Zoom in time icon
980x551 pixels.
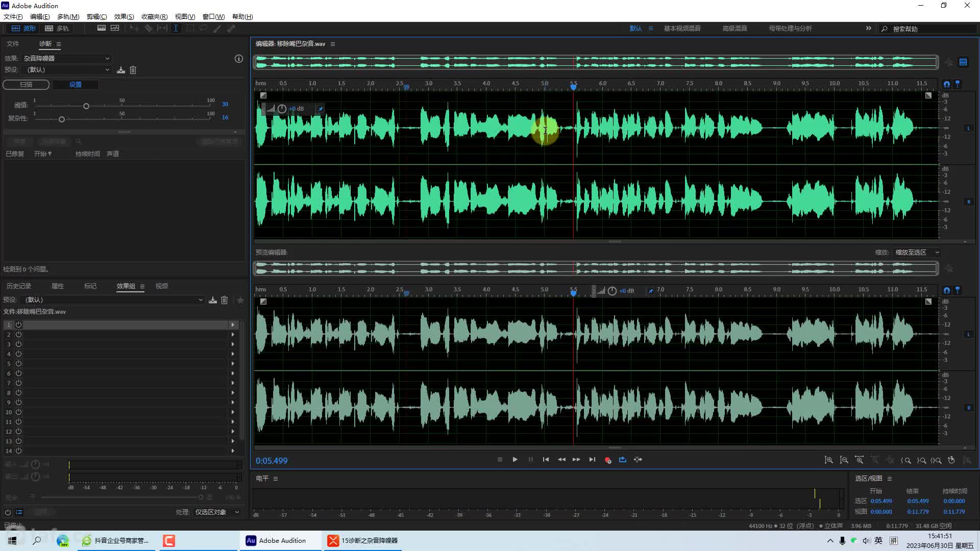[x=860, y=460]
